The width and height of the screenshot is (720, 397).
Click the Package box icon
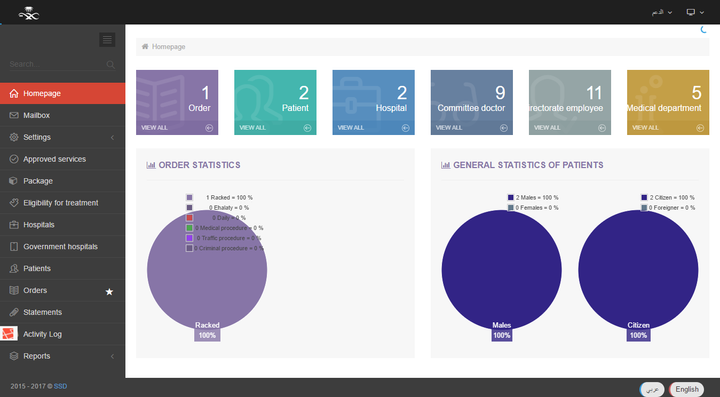14,181
